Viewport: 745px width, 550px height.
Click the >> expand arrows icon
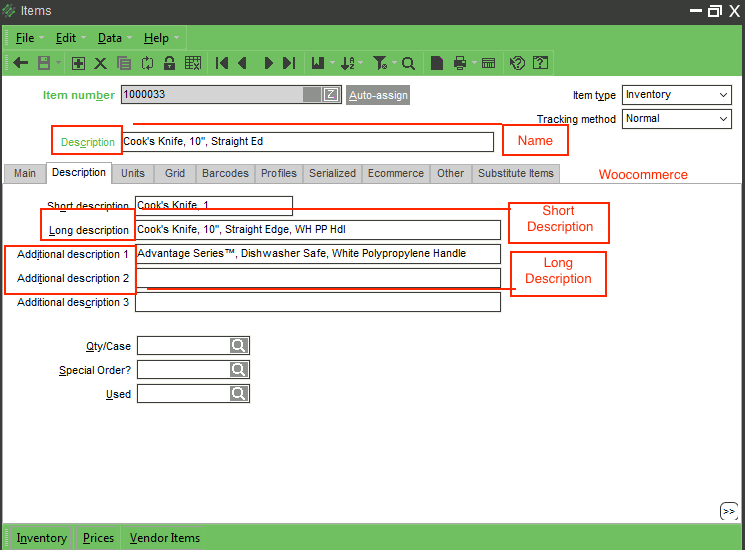click(729, 512)
